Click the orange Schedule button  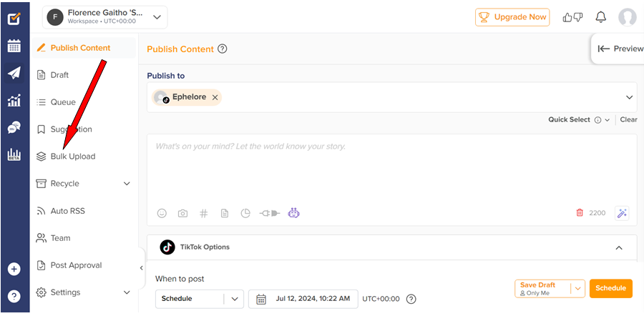click(x=610, y=288)
